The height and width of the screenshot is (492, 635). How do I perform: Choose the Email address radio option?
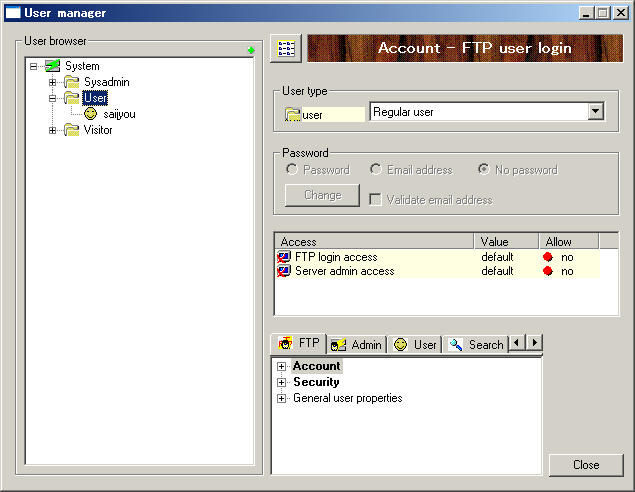click(375, 169)
